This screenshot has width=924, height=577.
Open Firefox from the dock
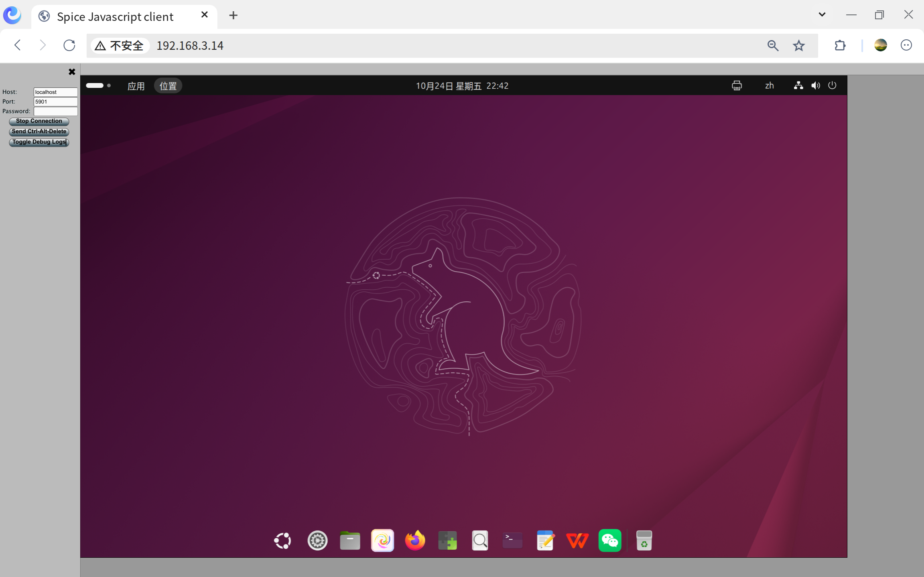(415, 540)
